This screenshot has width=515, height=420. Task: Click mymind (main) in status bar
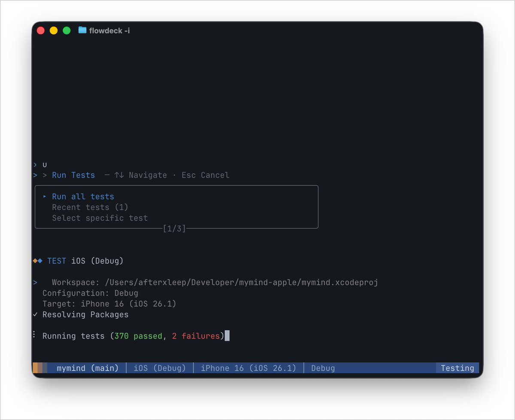88,368
